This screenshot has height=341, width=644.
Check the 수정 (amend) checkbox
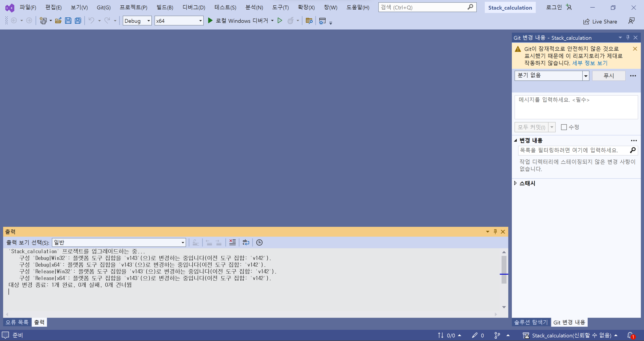564,127
